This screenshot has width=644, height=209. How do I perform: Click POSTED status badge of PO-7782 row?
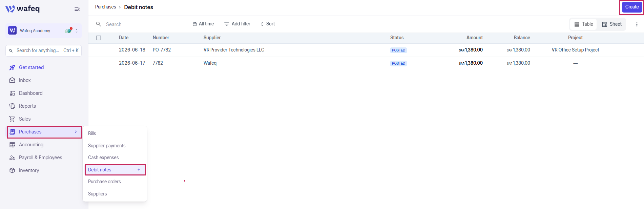398,50
